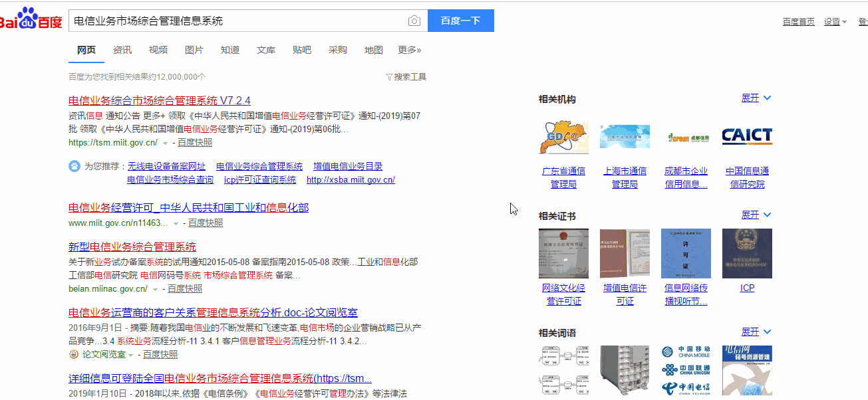Expand the 相关机构 section with 展开
The image size is (868, 400).
click(756, 98)
